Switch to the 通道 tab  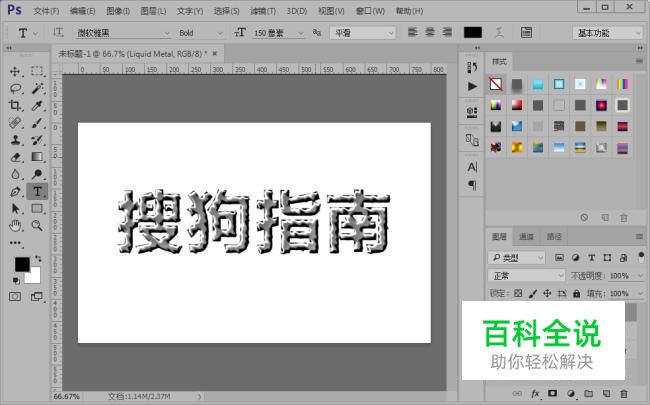coord(526,237)
